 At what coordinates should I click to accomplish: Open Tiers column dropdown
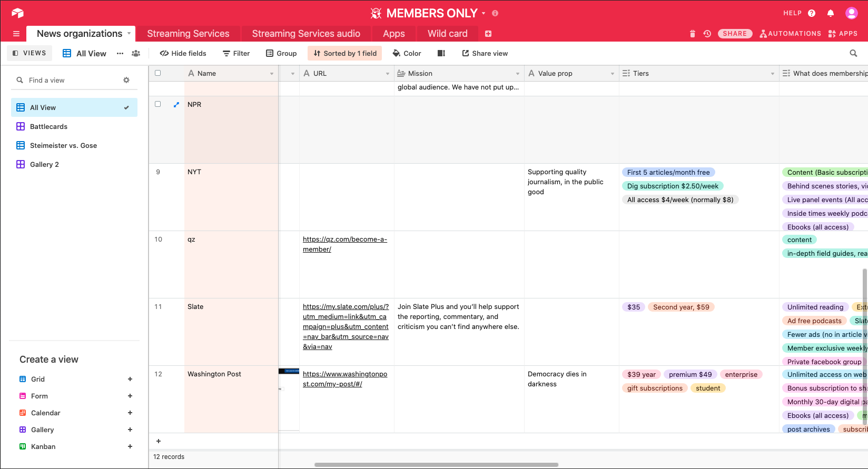pyautogui.click(x=773, y=74)
